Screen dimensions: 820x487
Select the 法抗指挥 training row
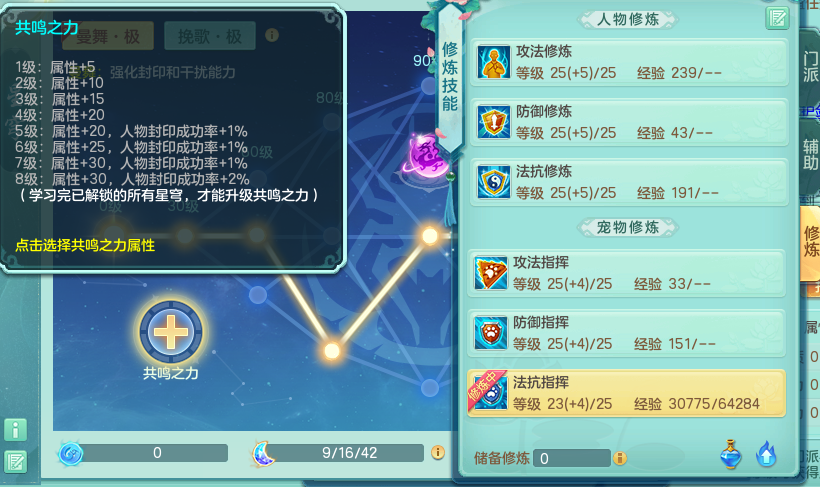pos(627,393)
